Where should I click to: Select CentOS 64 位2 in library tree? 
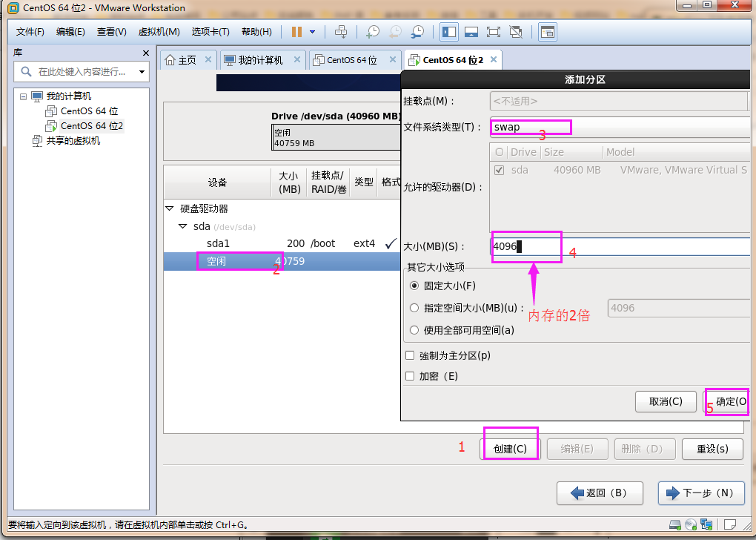click(x=92, y=126)
